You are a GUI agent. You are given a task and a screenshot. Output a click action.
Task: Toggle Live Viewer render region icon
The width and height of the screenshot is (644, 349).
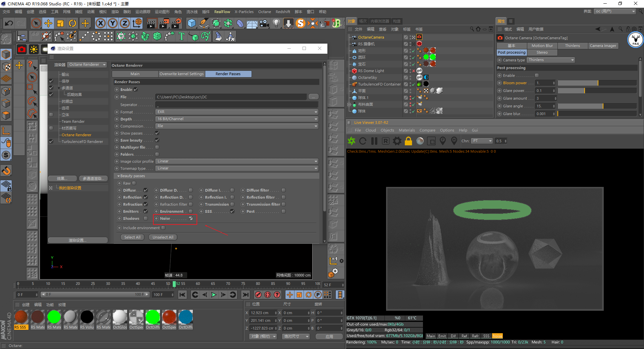pos(431,141)
